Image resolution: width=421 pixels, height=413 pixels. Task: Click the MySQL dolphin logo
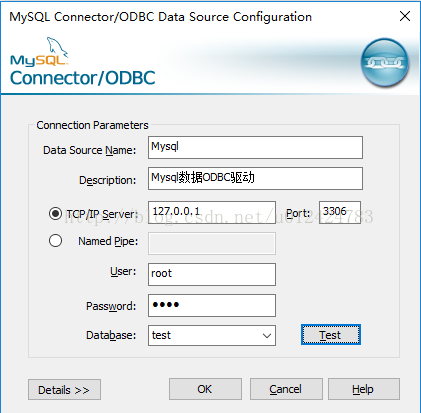39,51
